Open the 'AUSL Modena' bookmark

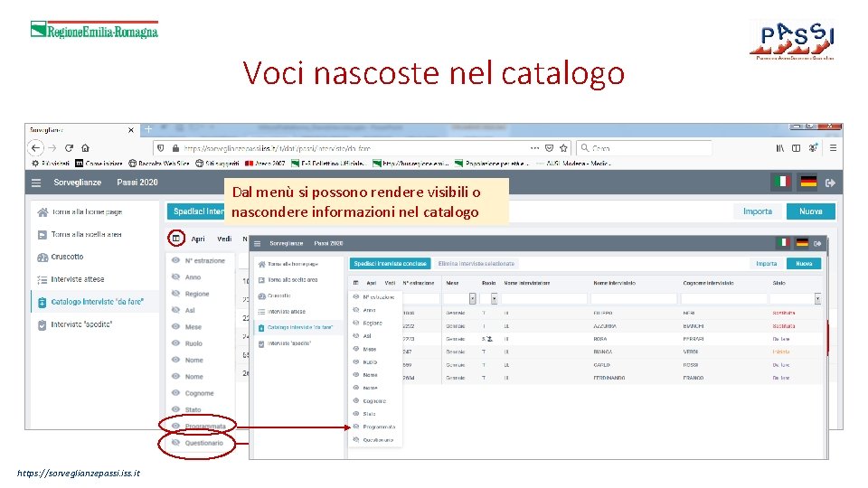573,164
